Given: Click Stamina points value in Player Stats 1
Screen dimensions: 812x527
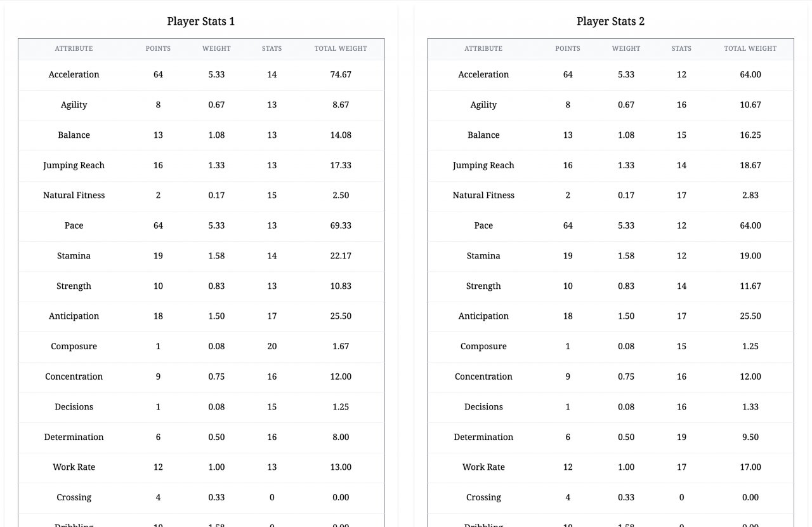Looking at the screenshot, I should [x=158, y=255].
